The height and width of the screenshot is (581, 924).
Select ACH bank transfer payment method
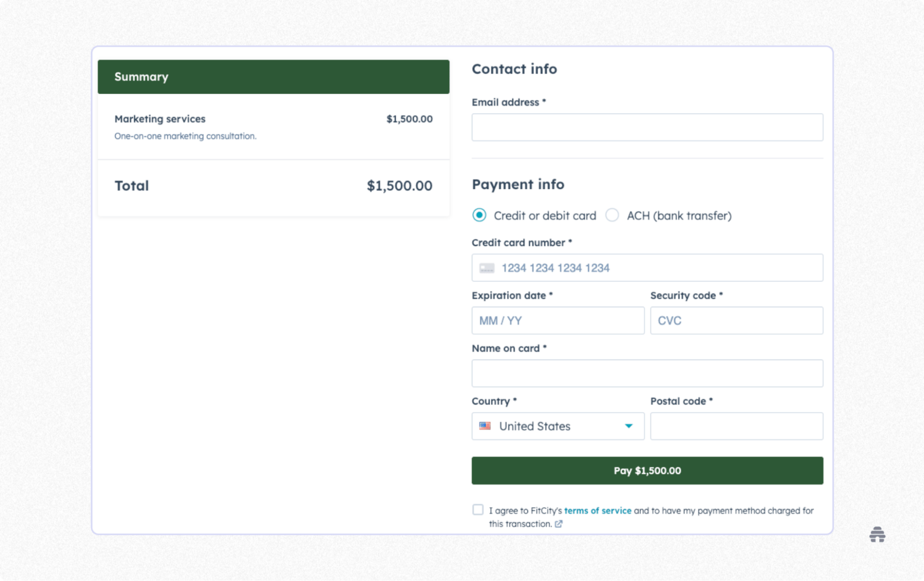tap(612, 216)
